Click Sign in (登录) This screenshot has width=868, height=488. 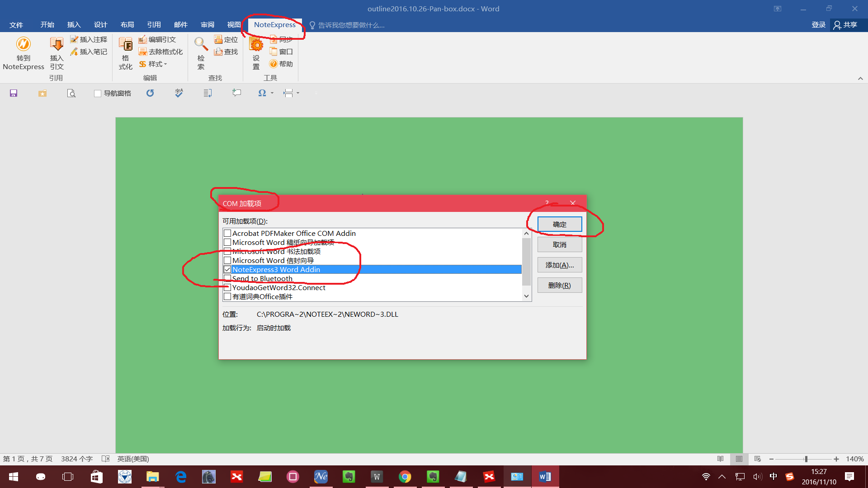pyautogui.click(x=818, y=25)
